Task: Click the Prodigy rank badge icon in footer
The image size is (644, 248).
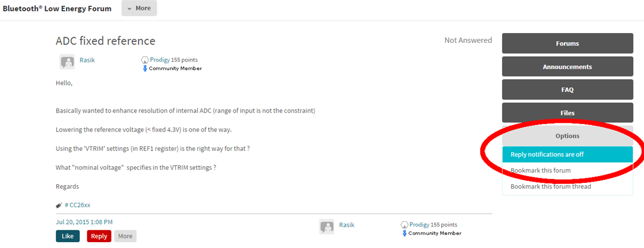Action: pyautogui.click(x=405, y=225)
